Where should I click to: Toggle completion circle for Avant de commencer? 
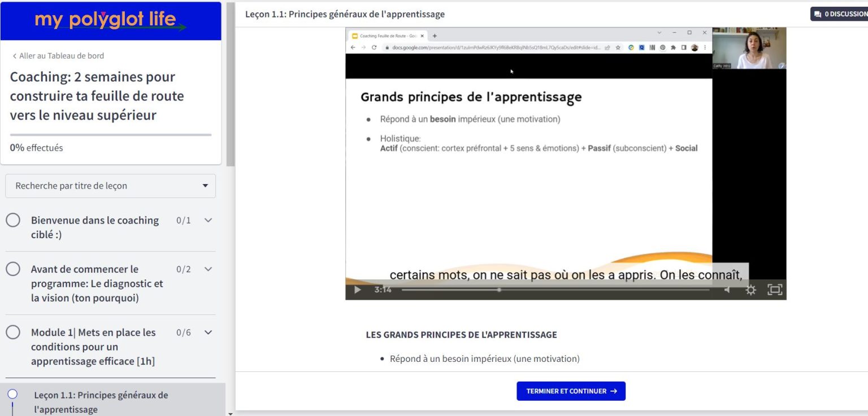point(13,269)
